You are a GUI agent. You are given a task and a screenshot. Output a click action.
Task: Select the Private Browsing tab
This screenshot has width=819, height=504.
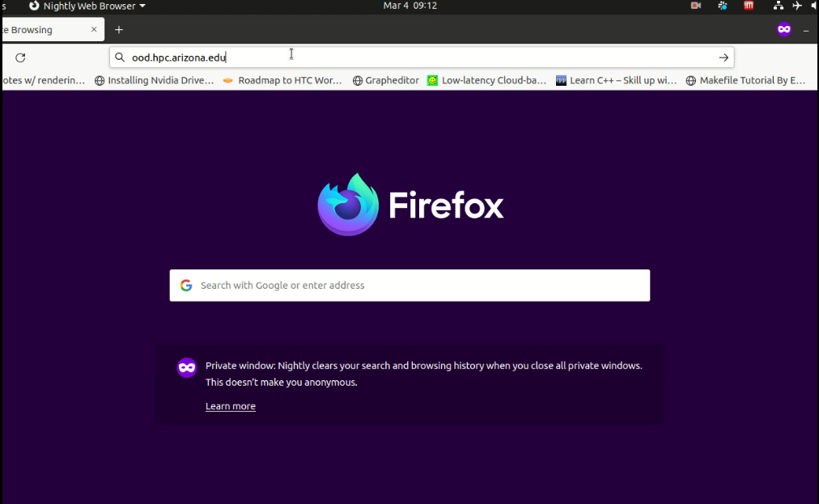pos(53,30)
